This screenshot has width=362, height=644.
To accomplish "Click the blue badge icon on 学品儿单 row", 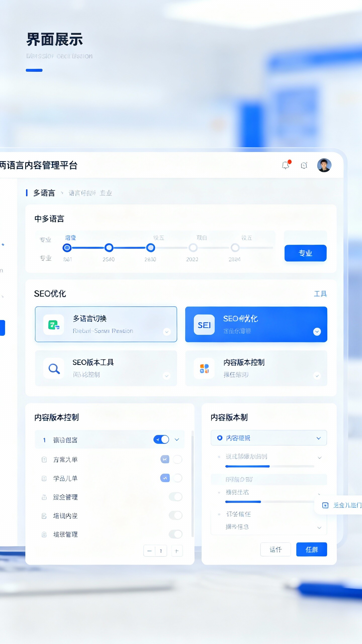I will (x=165, y=478).
